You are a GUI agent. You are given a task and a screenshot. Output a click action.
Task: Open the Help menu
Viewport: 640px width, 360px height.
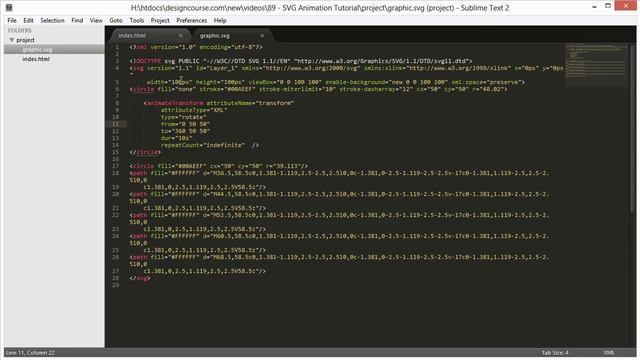[x=220, y=20]
